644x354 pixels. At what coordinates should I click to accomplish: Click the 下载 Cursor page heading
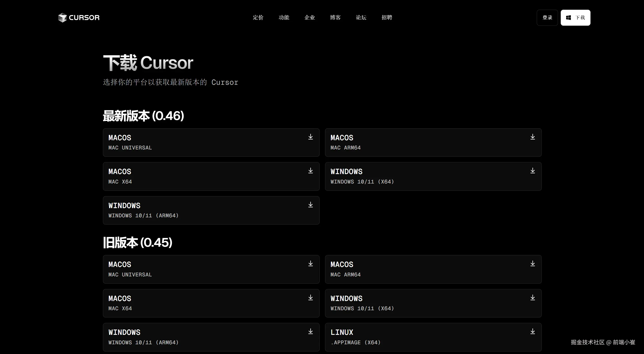(148, 63)
